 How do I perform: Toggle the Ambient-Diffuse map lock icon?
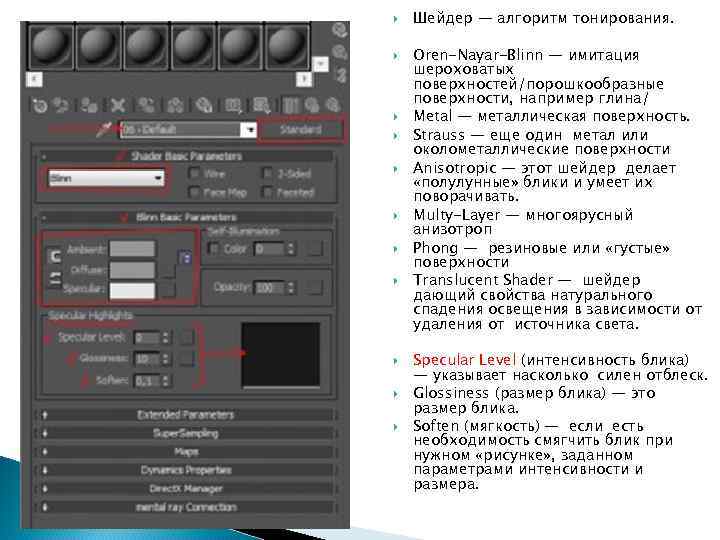point(186,257)
